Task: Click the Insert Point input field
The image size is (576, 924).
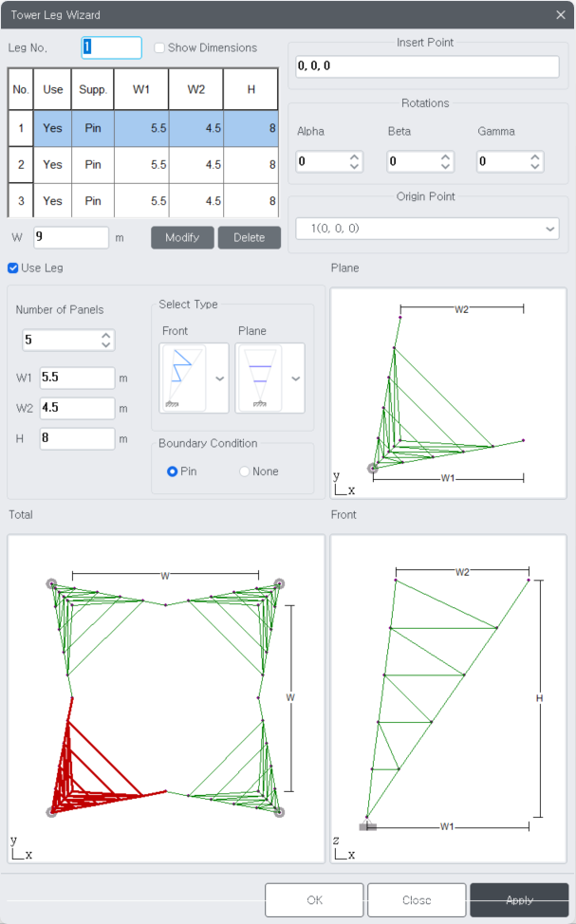Action: tap(425, 66)
